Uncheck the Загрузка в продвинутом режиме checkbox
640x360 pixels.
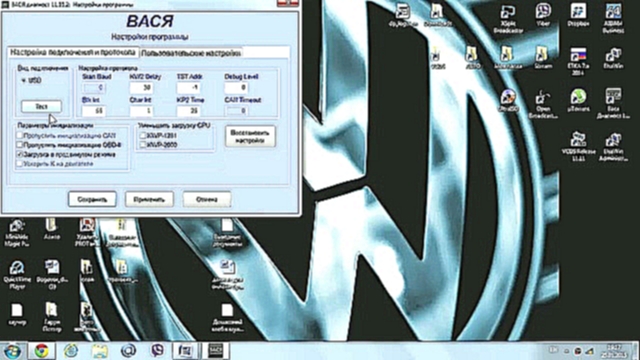coord(19,154)
